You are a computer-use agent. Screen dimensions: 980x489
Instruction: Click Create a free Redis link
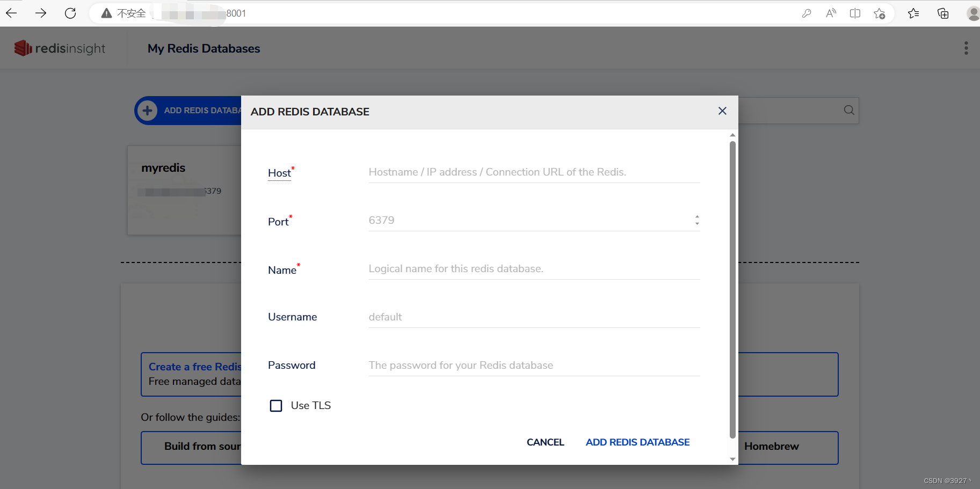tap(195, 367)
